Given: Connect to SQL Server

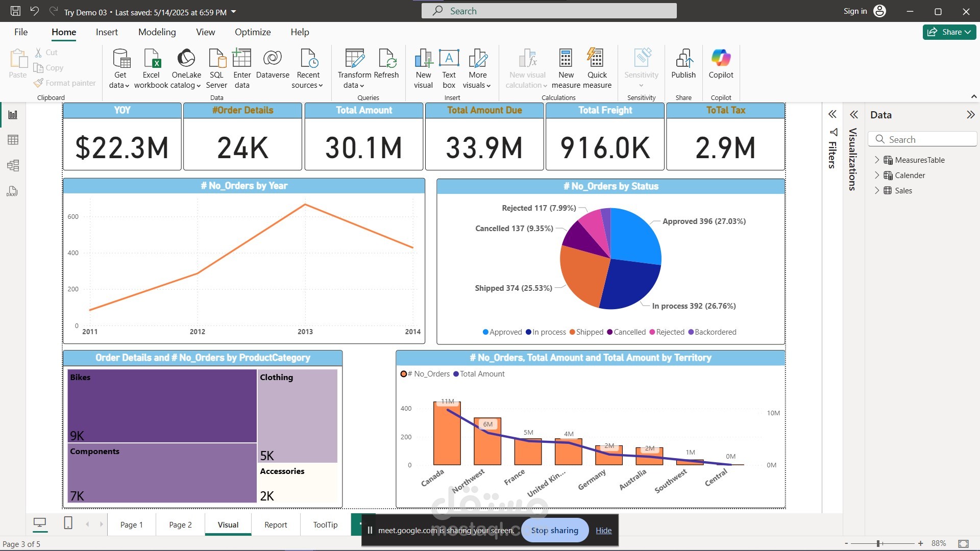Looking at the screenshot, I should point(217,69).
